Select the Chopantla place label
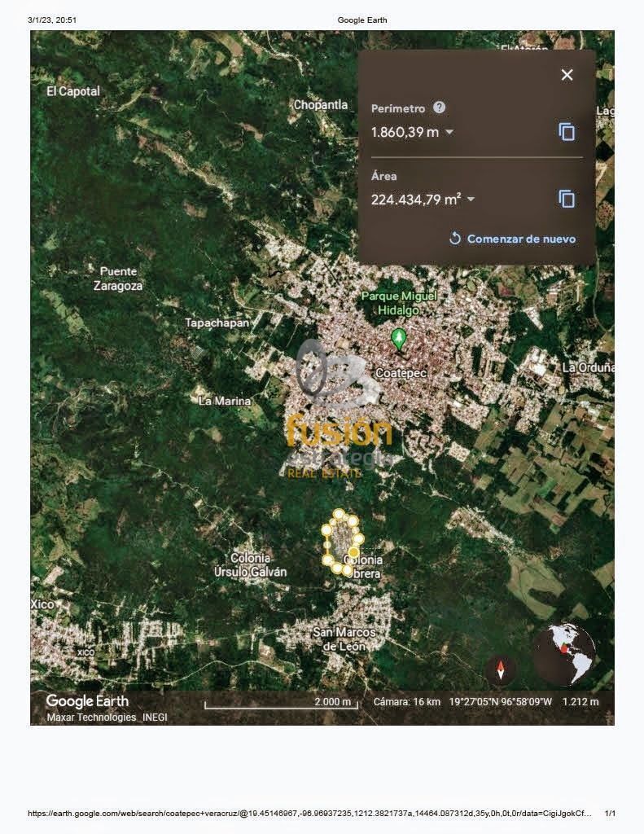 321,105
